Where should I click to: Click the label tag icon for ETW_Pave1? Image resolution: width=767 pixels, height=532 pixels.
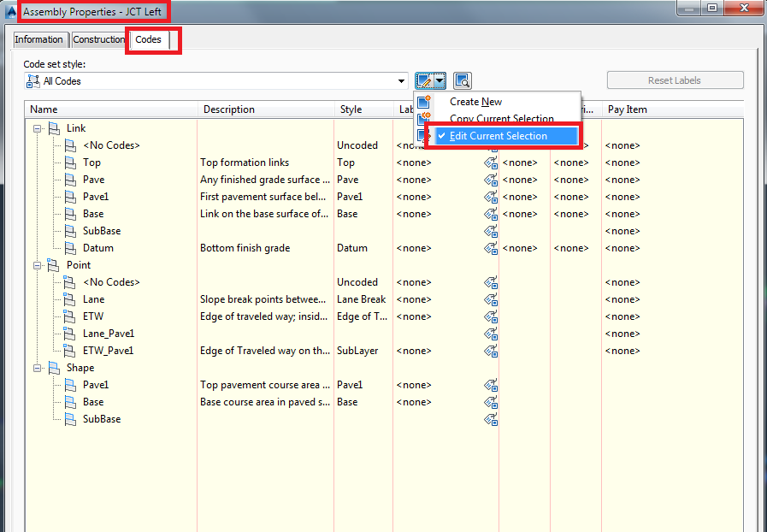coord(490,351)
